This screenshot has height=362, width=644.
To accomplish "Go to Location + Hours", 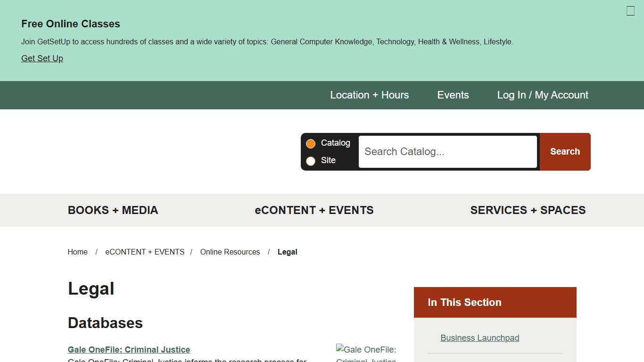I will point(369,95).
